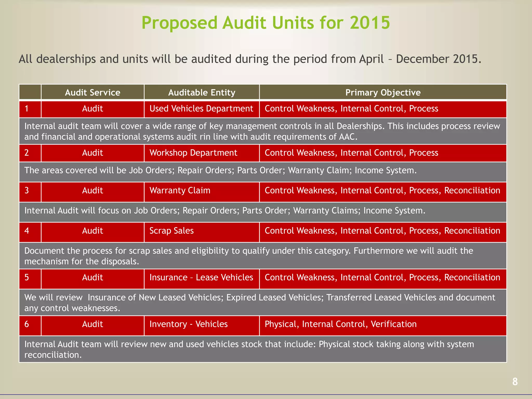Click description 'We will review Insurance of New Leased Vehicles'

[x=263, y=302]
